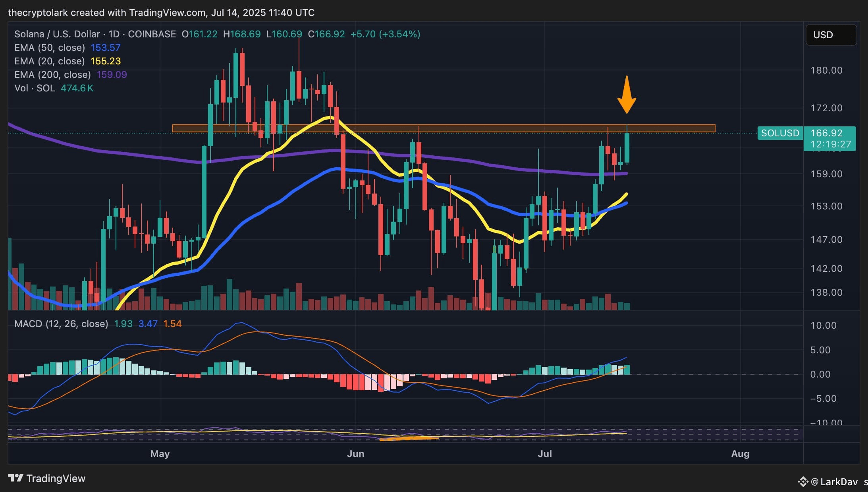Click the close value C166.92
The width and height of the screenshot is (868, 492).
326,34
